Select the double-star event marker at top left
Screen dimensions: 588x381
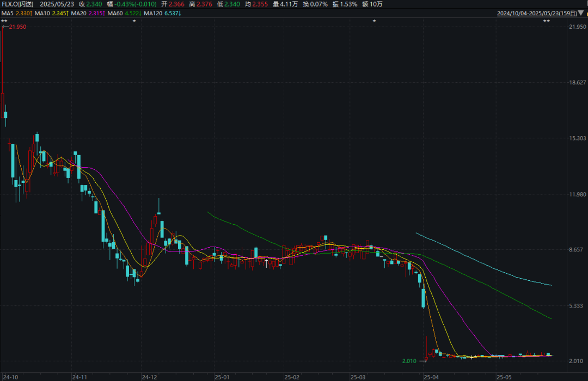(4, 21)
